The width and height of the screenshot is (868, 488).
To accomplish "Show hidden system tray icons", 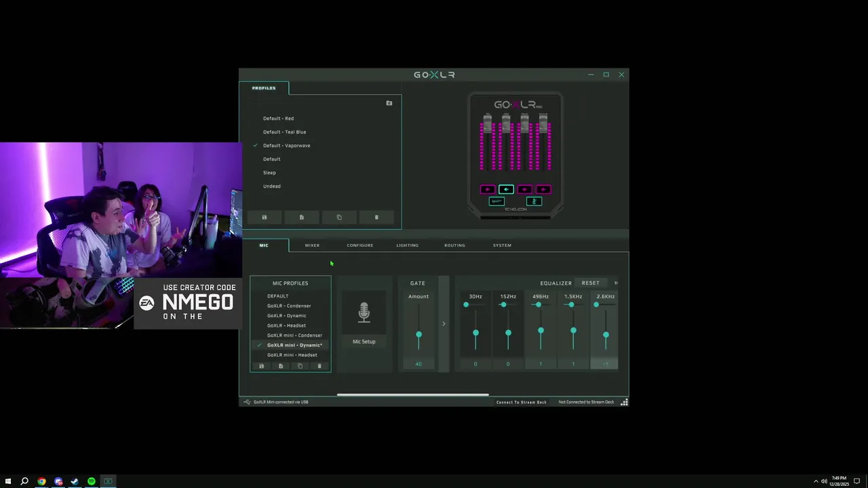I will (x=816, y=481).
